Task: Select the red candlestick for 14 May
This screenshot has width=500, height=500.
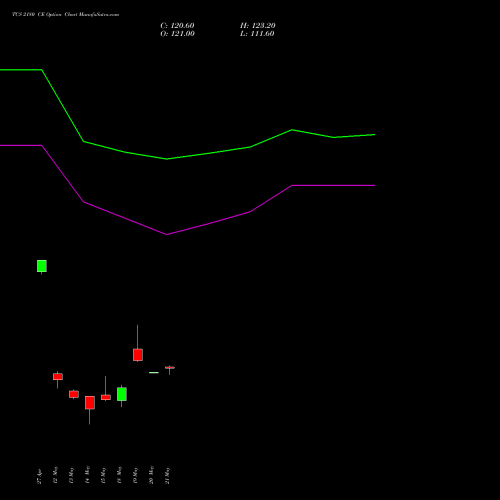Action: click(90, 403)
